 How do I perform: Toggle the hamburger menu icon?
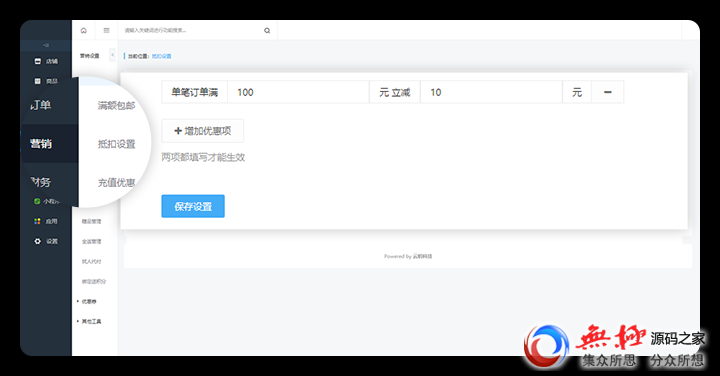(x=107, y=31)
